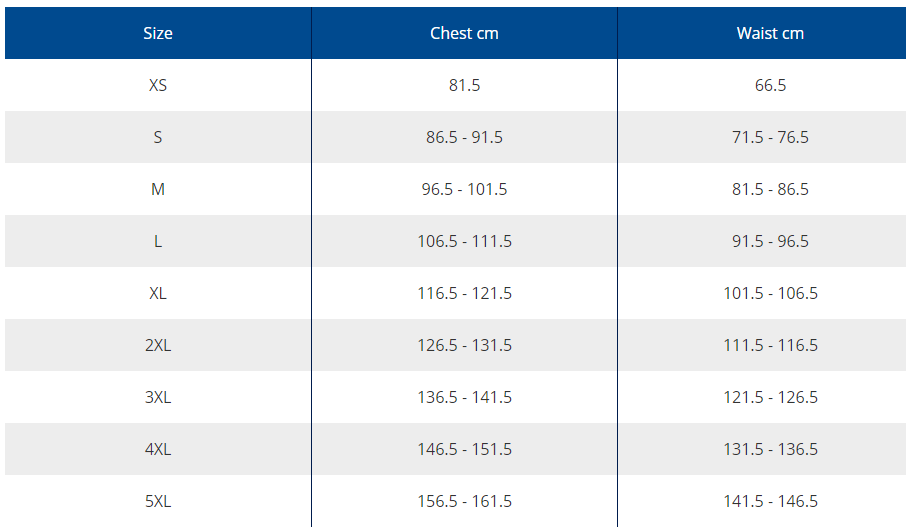Click chest value 81.5 for XS
The width and height of the screenshot is (906, 528).
464,85
